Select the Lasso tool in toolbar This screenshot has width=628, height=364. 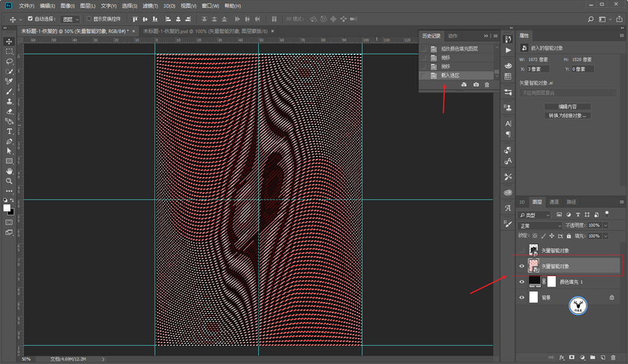tap(9, 61)
